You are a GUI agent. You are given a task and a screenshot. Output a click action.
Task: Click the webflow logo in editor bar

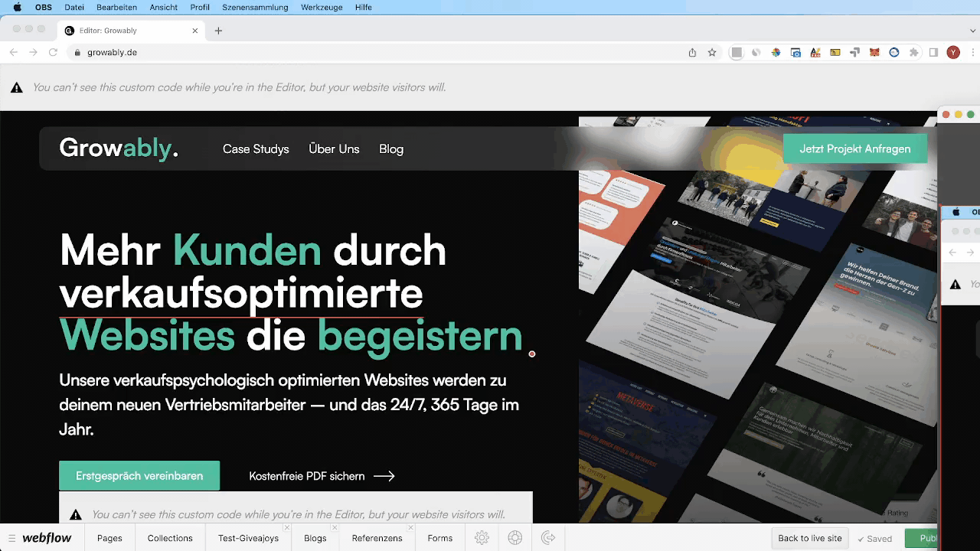(47, 538)
